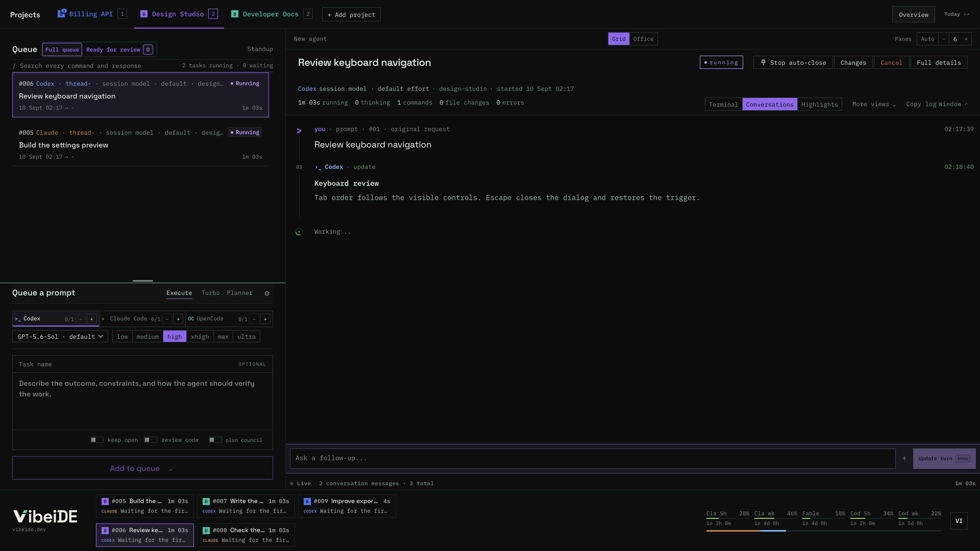Open the Overview page
The image size is (980, 551).
pos(913,14)
